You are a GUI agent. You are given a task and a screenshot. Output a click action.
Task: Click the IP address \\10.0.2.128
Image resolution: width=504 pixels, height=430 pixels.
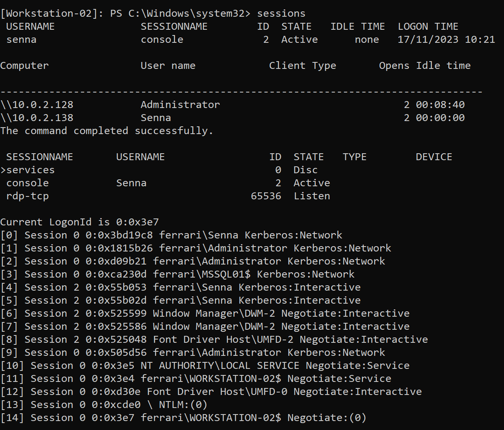pos(37,105)
